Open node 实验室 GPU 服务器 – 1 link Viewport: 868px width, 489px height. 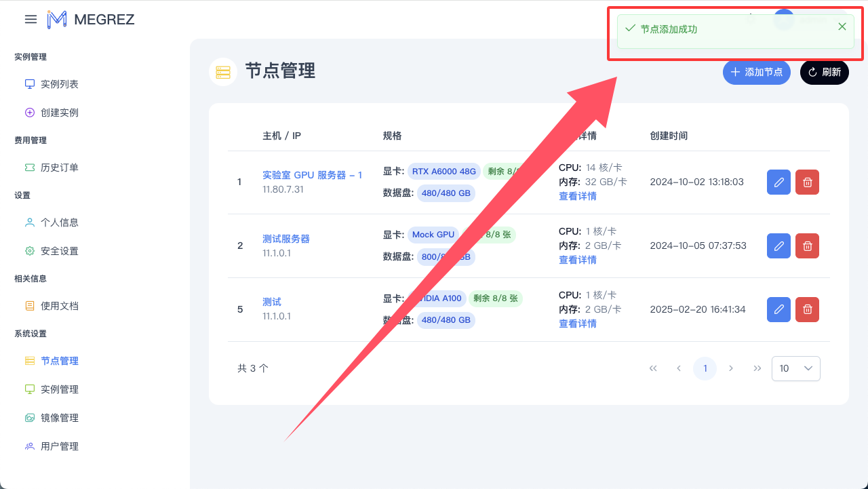313,175
